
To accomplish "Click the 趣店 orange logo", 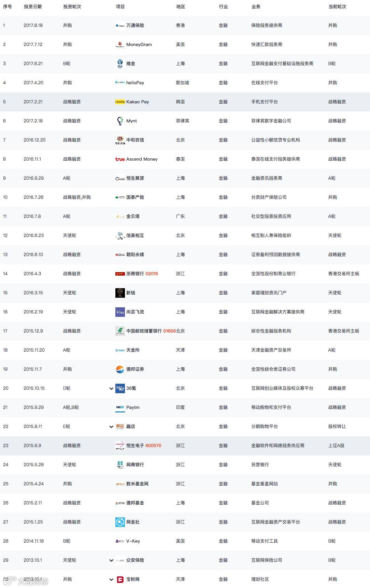I will pyautogui.click(x=120, y=427).
